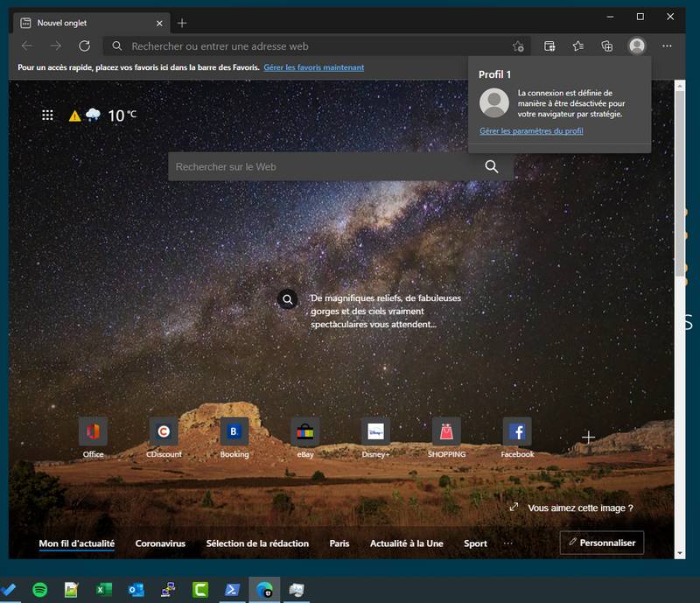Viewport: 700px width, 603px height.
Task: Click the magnifier search button in web search box
Action: pyautogui.click(x=492, y=166)
